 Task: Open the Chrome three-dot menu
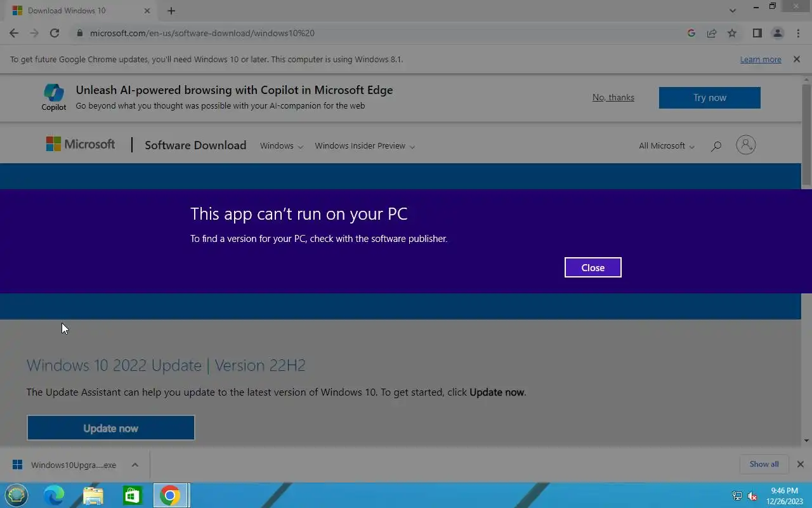coord(798,33)
